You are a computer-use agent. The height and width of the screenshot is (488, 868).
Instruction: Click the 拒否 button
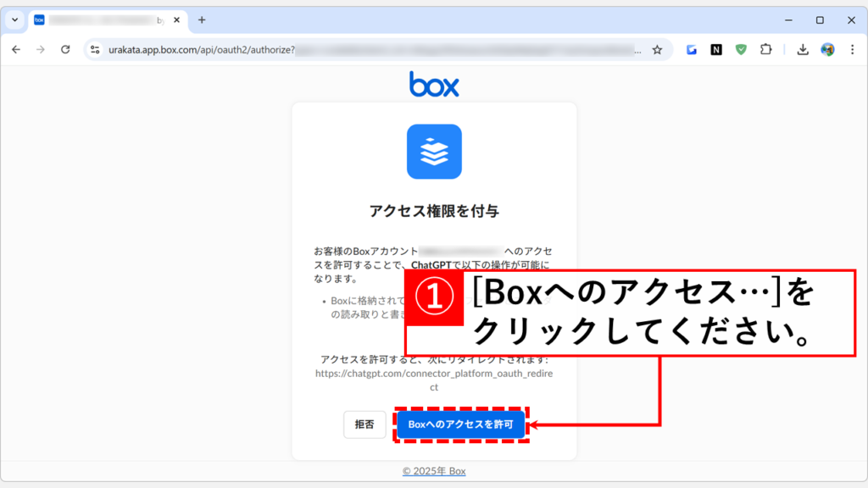coord(364,424)
